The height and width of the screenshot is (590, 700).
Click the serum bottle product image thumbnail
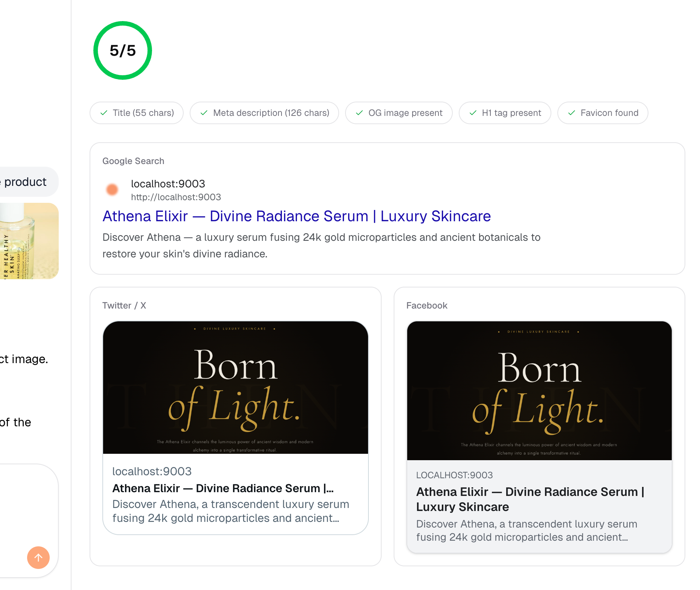29,241
